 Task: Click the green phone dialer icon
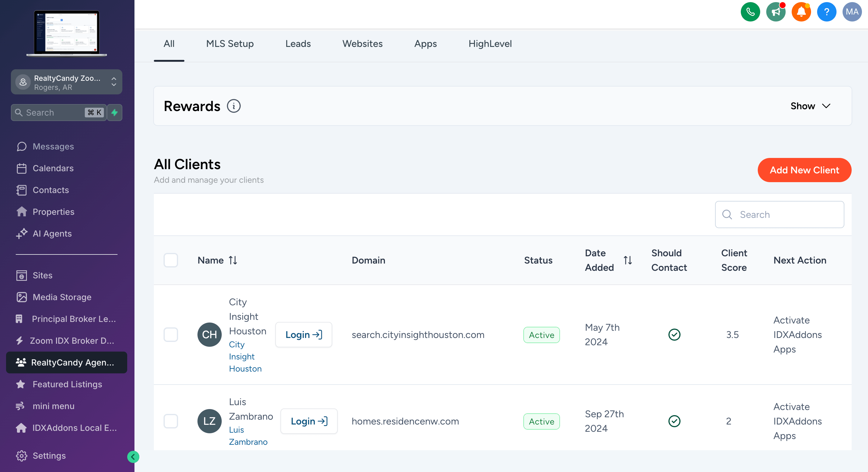click(750, 12)
